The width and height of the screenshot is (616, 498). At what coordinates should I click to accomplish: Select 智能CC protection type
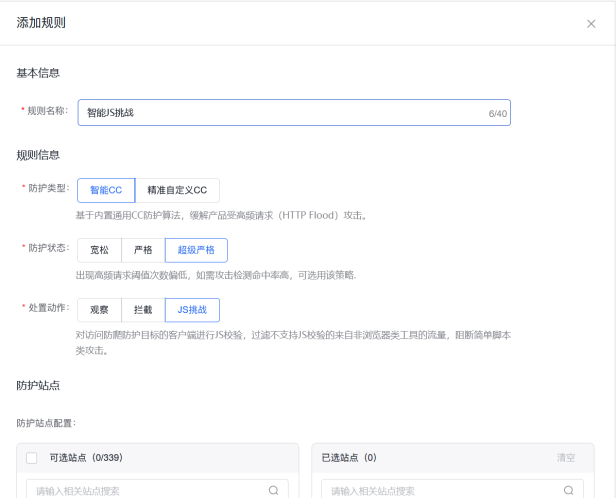(106, 190)
